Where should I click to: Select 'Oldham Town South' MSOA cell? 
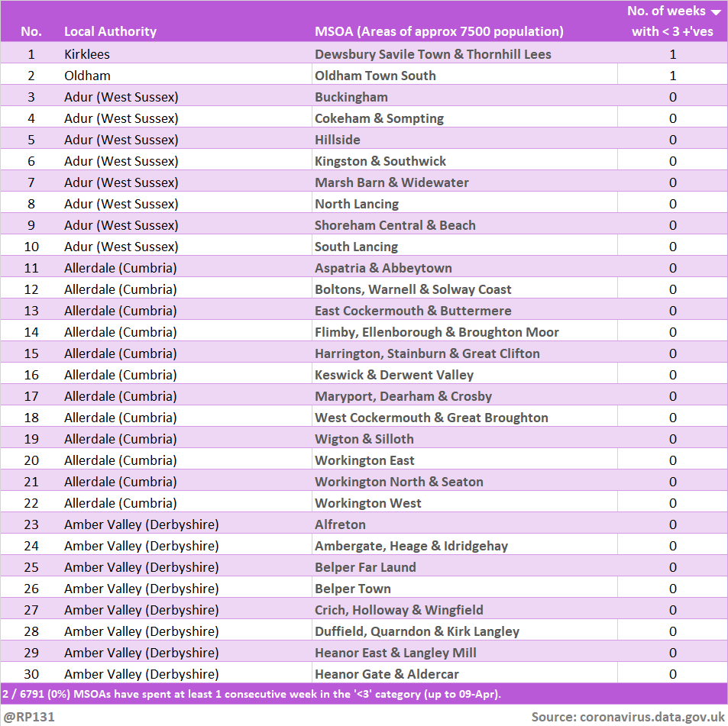click(x=375, y=76)
